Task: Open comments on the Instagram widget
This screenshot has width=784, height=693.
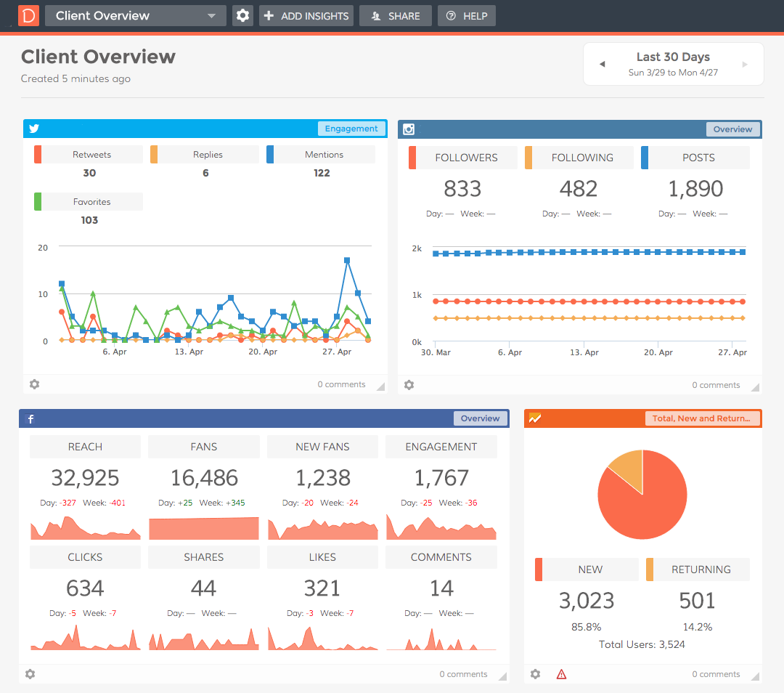Action: coord(715,384)
